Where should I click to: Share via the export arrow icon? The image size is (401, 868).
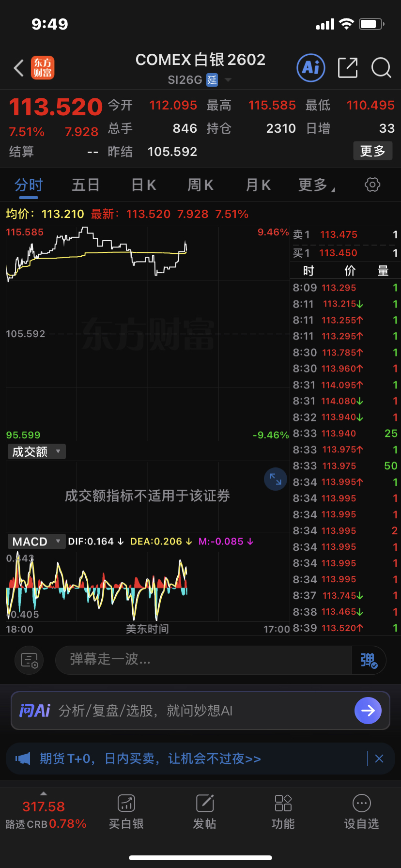[347, 68]
